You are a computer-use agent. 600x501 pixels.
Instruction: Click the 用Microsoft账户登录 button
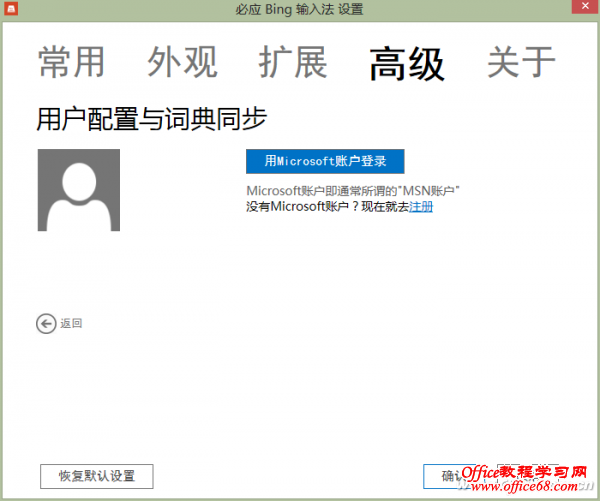click(x=325, y=161)
